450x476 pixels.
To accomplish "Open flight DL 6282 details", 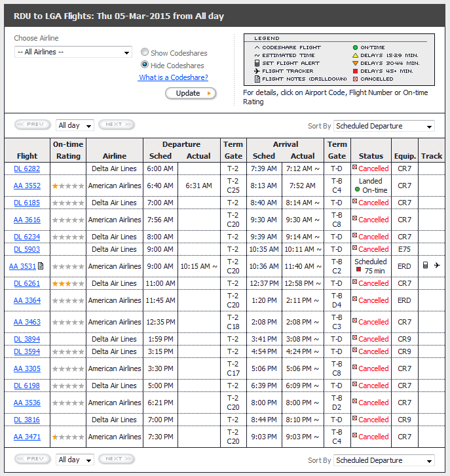I will click(27, 169).
